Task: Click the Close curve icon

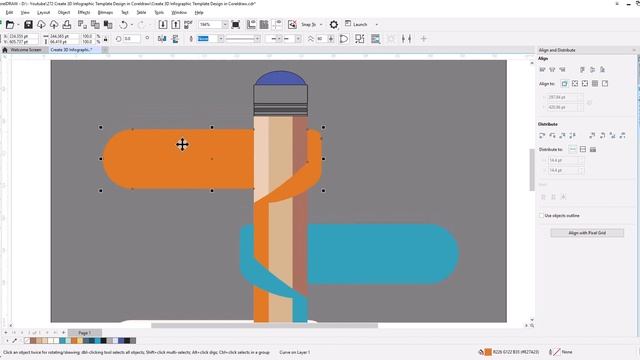Action: pyautogui.click(x=344, y=39)
